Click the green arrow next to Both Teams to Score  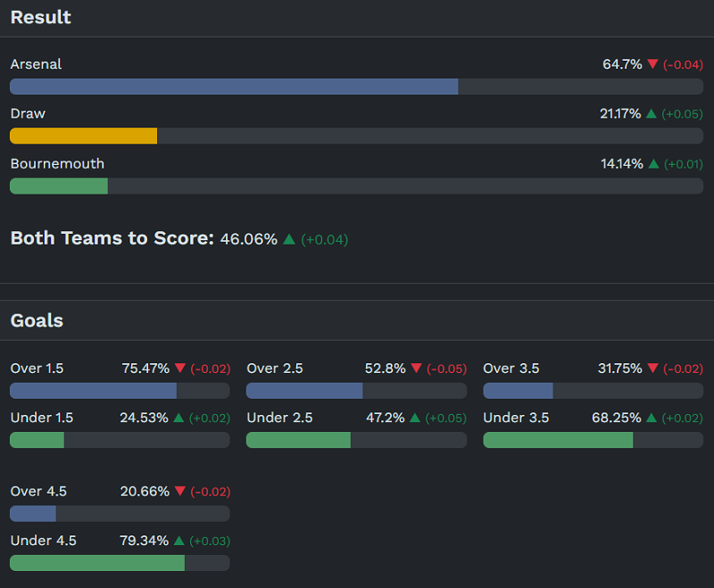pyautogui.click(x=288, y=239)
